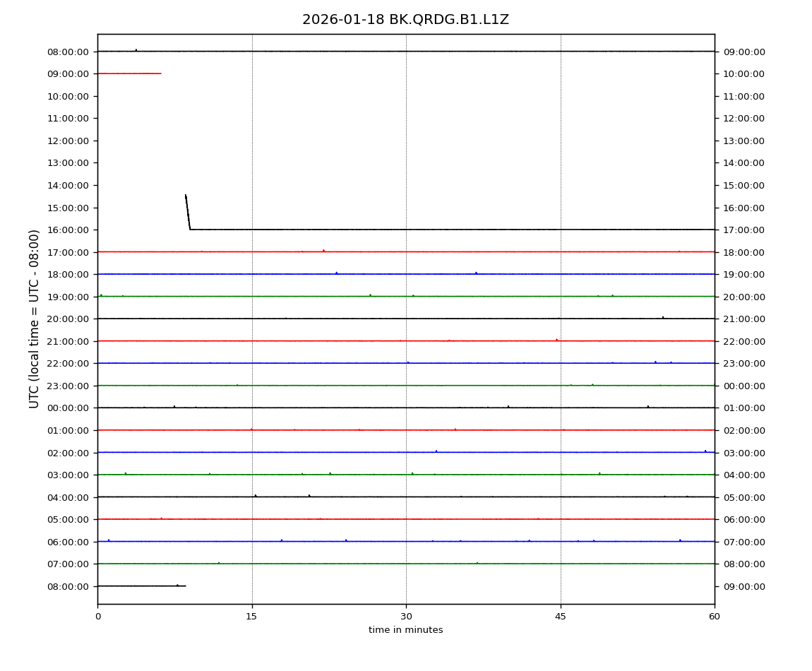Image resolution: width=812 pixels, height=671 pixels.
Task: Select the x-axis tick label 30
Action: point(406,617)
